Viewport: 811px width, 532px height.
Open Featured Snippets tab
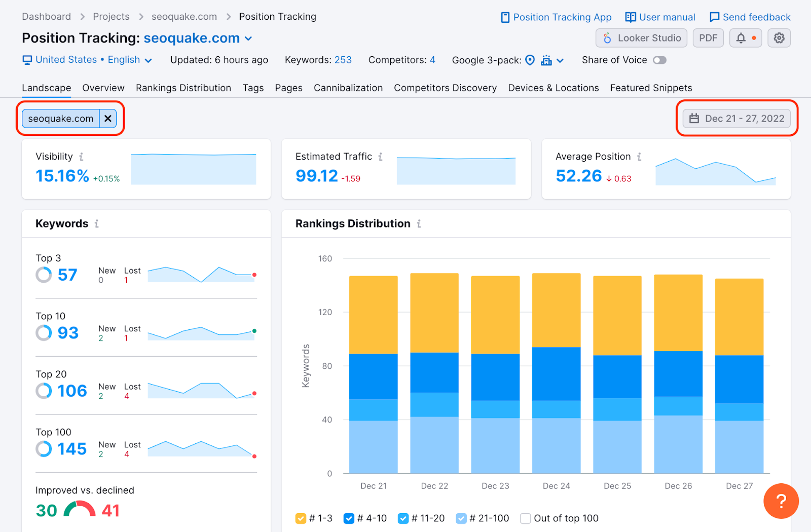coord(651,88)
